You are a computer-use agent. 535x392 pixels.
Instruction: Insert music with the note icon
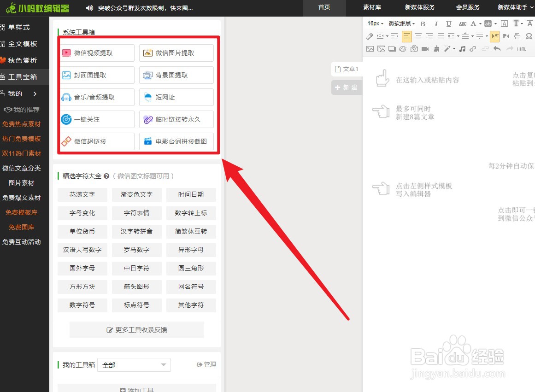click(x=462, y=49)
